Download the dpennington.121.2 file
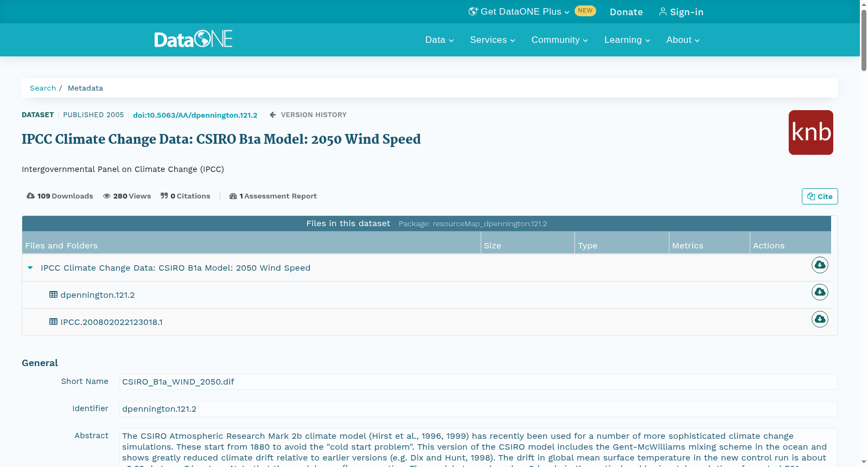Image resolution: width=868 pixels, height=467 pixels. pyautogui.click(x=820, y=292)
